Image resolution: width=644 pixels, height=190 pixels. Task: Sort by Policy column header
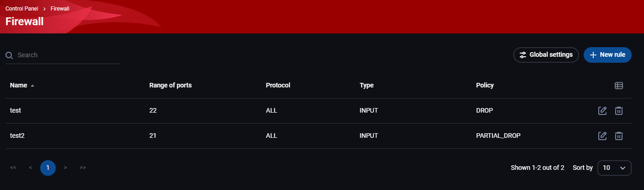click(484, 85)
